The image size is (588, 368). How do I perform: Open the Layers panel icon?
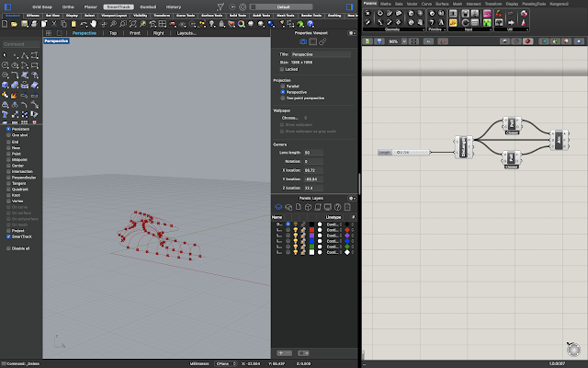[278, 207]
